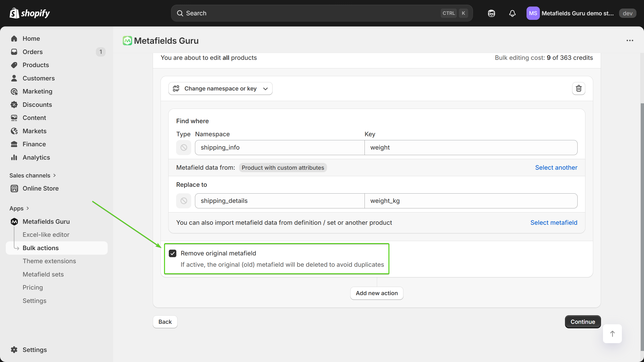Screen dimensions: 644x362
Task: Go to Metafield sets page
Action: click(43, 274)
